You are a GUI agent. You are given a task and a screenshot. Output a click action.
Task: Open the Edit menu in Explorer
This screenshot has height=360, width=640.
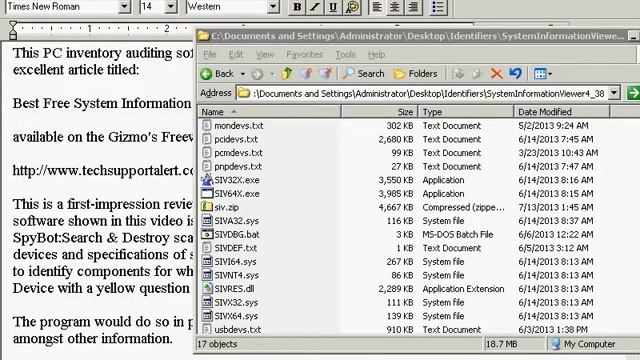point(236,55)
